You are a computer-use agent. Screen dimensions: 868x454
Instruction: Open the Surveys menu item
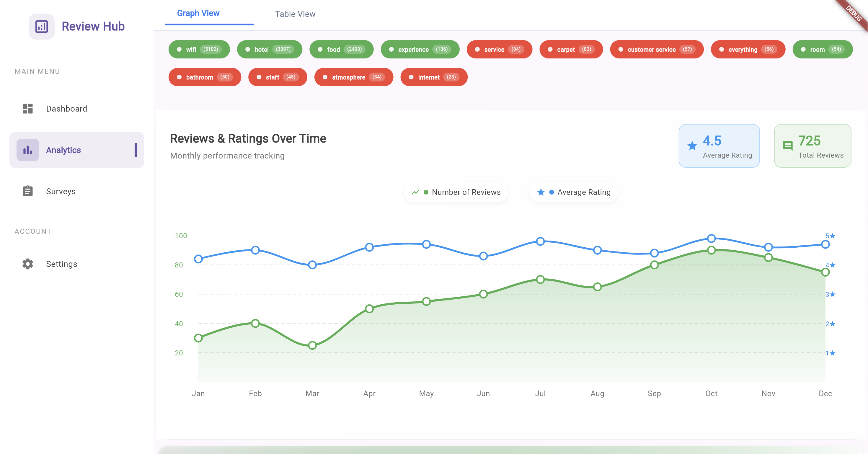(61, 191)
